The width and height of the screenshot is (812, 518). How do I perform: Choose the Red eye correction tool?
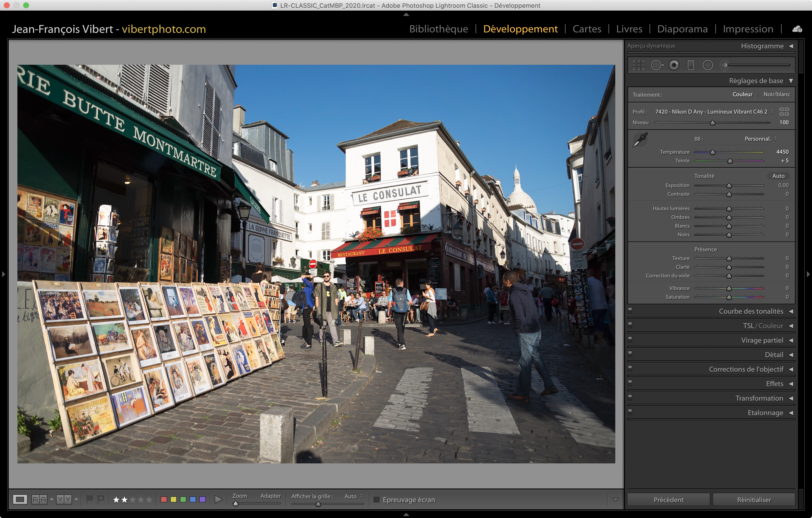click(x=674, y=65)
